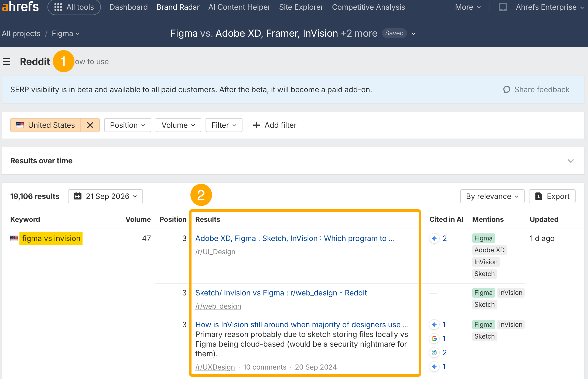The height and width of the screenshot is (379, 588).
Task: Click the figma vs invision keyword
Action: [x=51, y=239]
